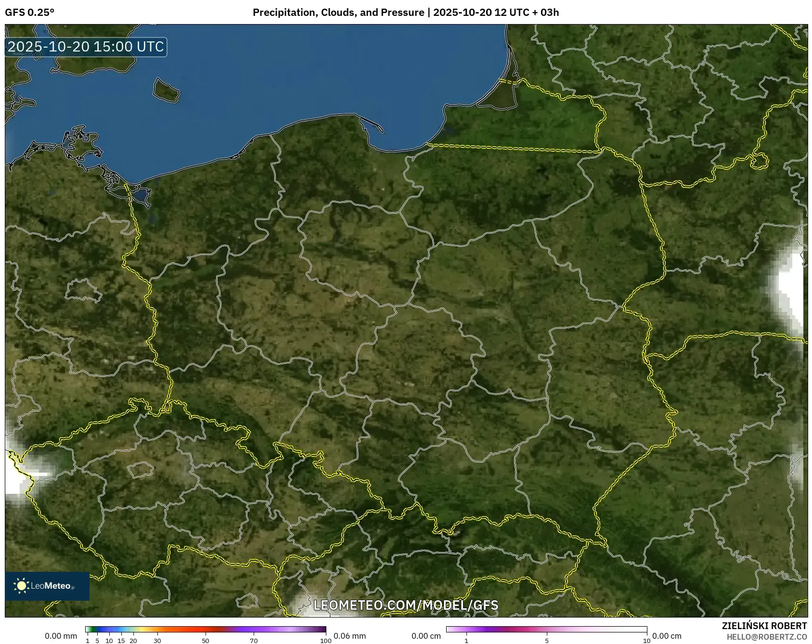
Task: Click the HELLO@ROBERTZ.CO email address
Action: 766,637
